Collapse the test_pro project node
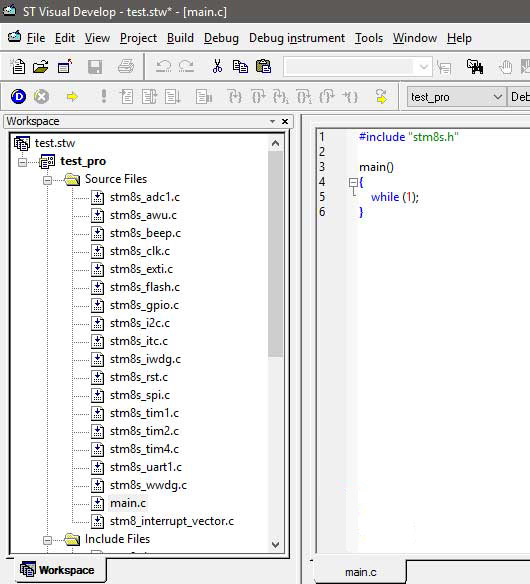Image resolution: width=530 pixels, height=584 pixels. point(22,162)
